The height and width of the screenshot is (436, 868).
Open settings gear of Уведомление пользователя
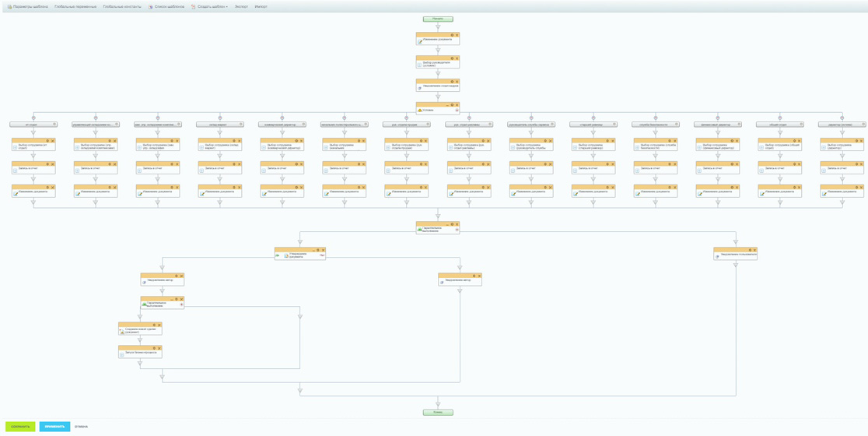coord(749,251)
